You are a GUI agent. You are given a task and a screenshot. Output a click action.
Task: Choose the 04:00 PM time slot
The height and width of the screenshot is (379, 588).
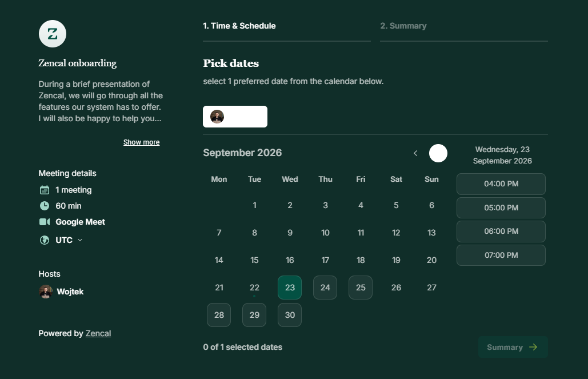coord(501,184)
